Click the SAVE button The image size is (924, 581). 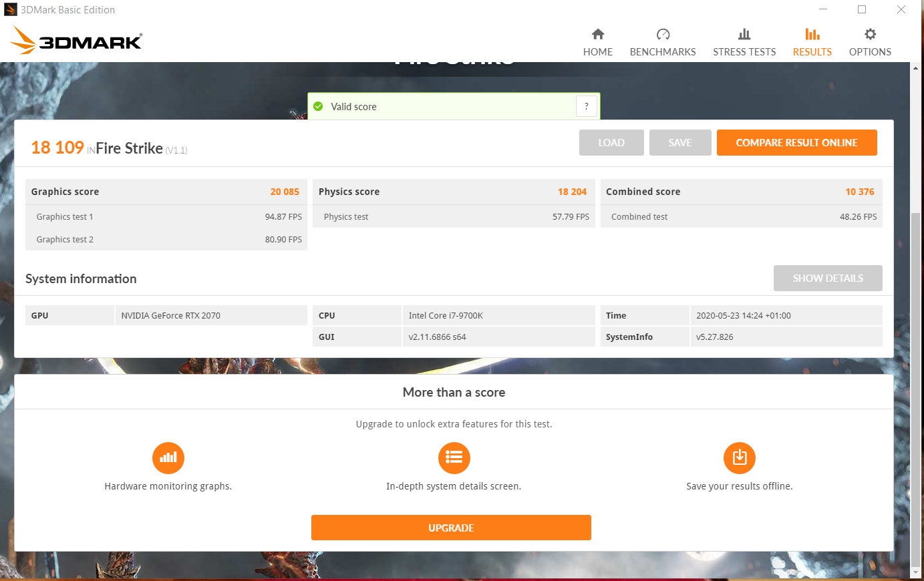(680, 142)
